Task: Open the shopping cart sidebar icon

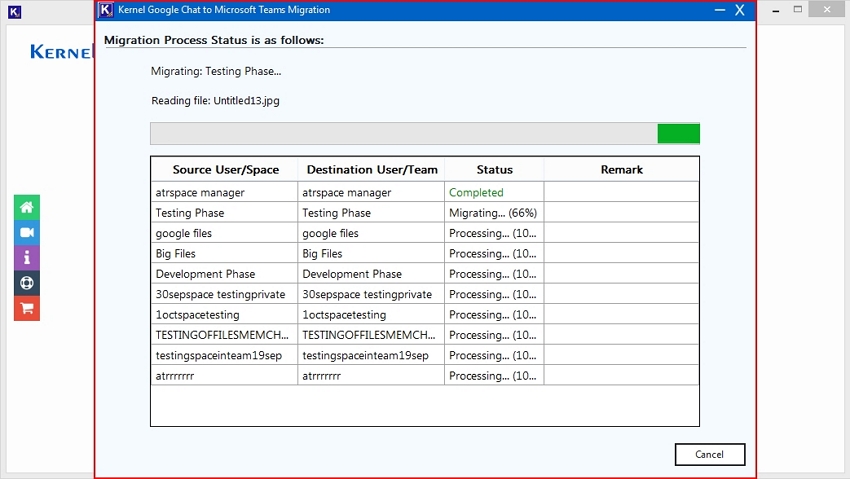Action: 27,308
